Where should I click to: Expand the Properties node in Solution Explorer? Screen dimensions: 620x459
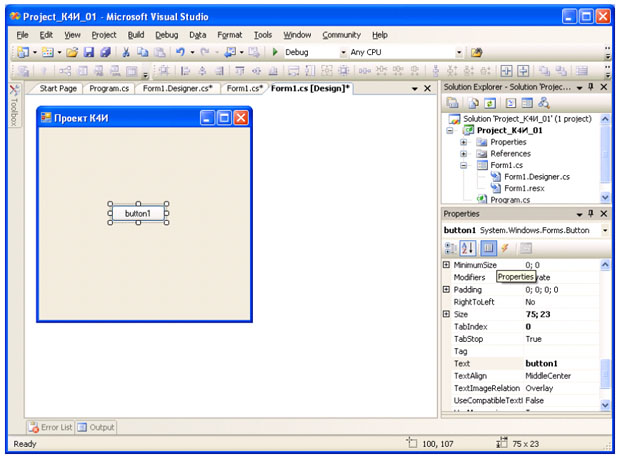(x=463, y=142)
